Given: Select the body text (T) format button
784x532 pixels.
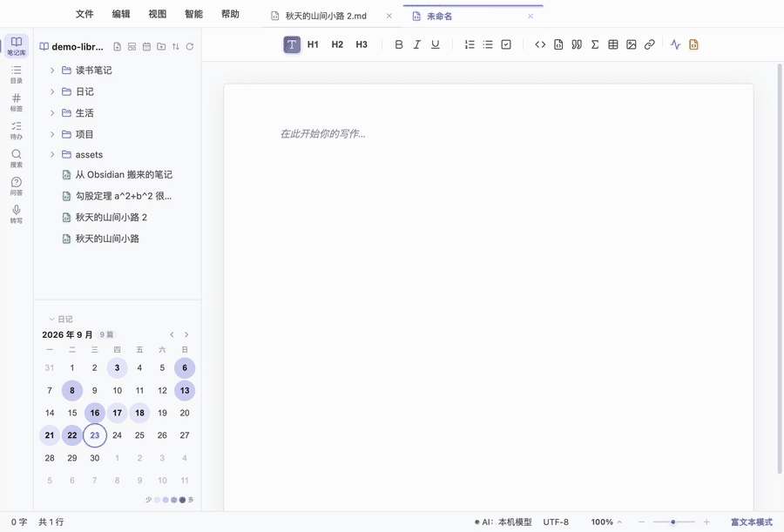Looking at the screenshot, I should 292,44.
